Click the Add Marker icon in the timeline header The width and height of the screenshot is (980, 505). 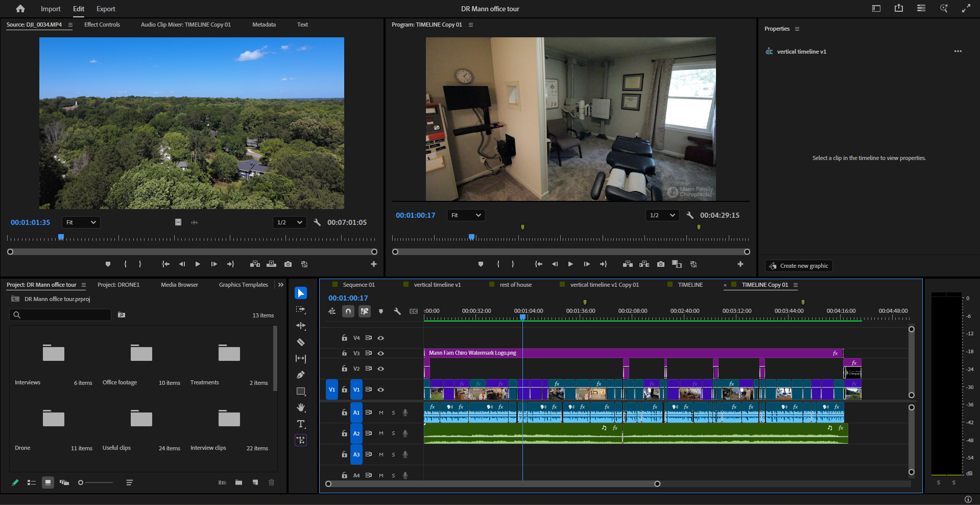(x=381, y=311)
